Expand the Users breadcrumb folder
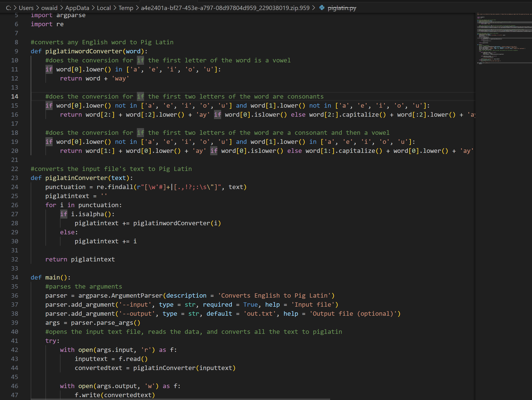Image resolution: width=532 pixels, height=400 pixels. (x=26, y=8)
